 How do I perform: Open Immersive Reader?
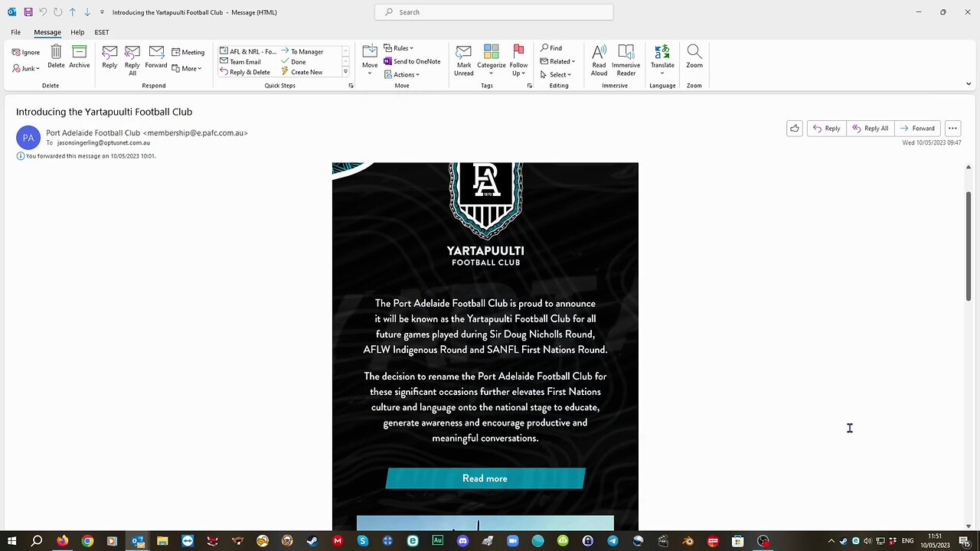pyautogui.click(x=626, y=60)
